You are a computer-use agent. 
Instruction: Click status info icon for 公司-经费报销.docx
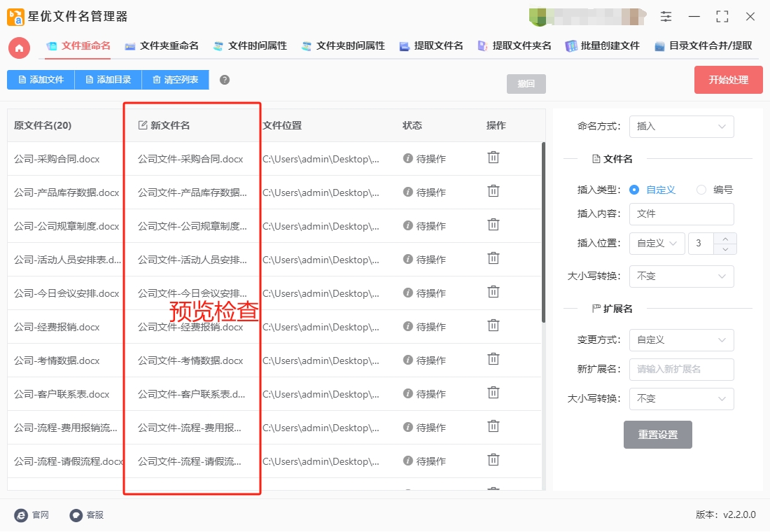pos(407,326)
